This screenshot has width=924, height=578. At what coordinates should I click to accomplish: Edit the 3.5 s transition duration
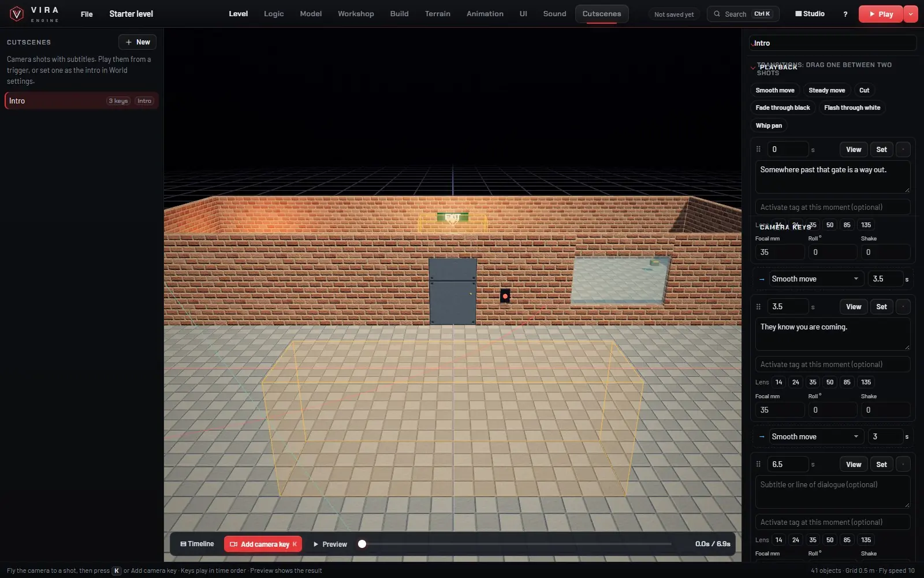pyautogui.click(x=885, y=279)
